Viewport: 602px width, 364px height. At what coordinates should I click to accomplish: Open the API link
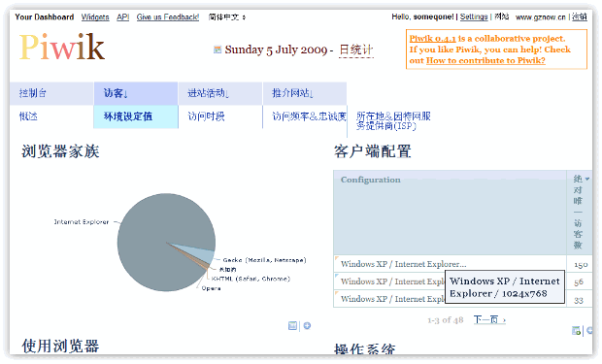[123, 17]
